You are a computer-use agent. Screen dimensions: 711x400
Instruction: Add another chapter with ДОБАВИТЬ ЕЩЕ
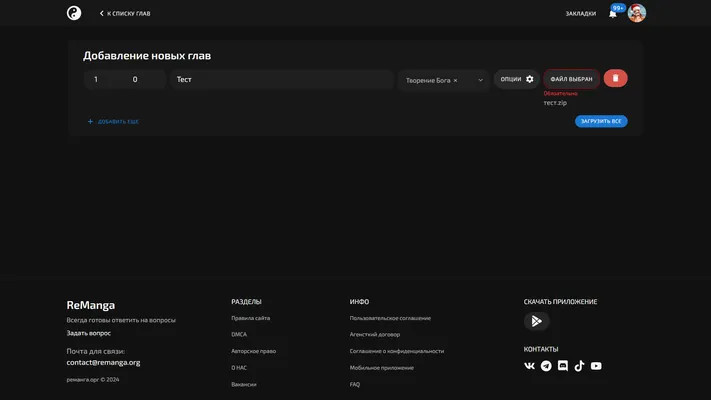(113, 122)
